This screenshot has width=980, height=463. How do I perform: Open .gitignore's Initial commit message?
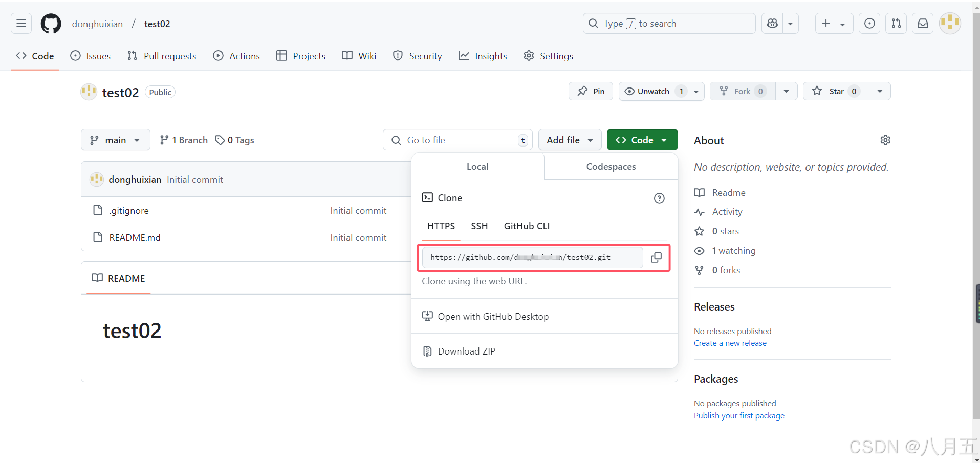pyautogui.click(x=358, y=210)
